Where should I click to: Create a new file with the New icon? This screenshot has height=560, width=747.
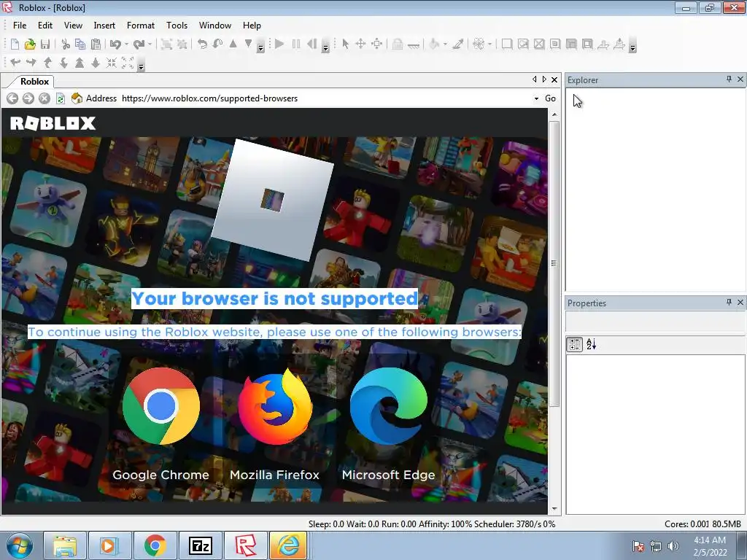[x=15, y=44]
